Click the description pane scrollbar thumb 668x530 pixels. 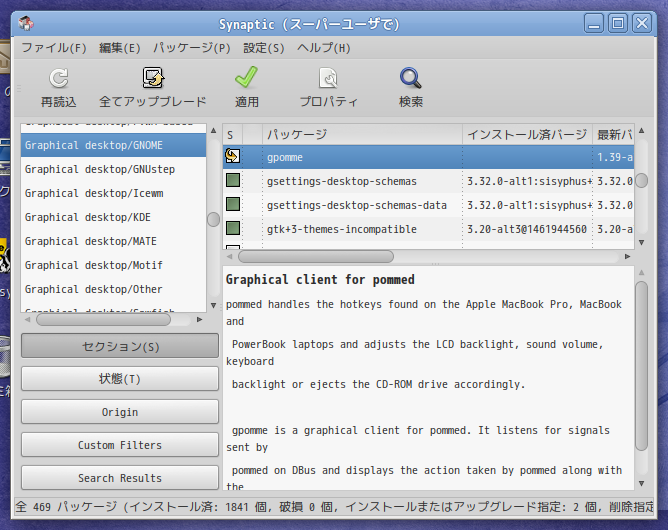coord(642,366)
